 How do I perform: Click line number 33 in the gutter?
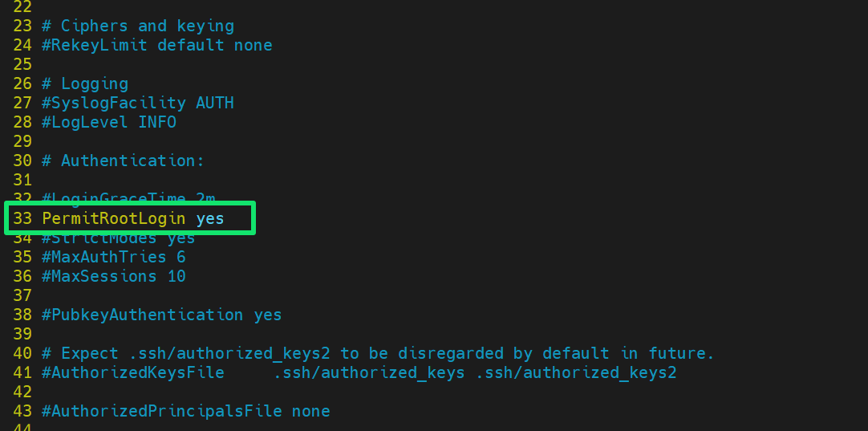pyautogui.click(x=22, y=218)
